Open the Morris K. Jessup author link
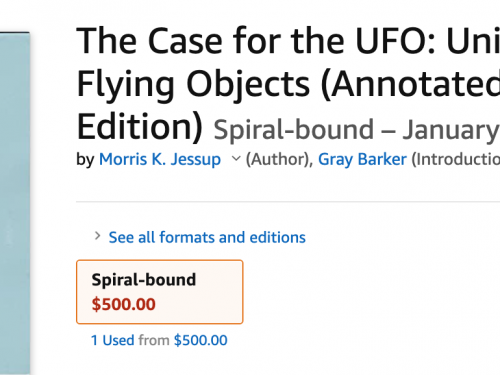Viewport: 500px width, 375px height. coord(160,159)
